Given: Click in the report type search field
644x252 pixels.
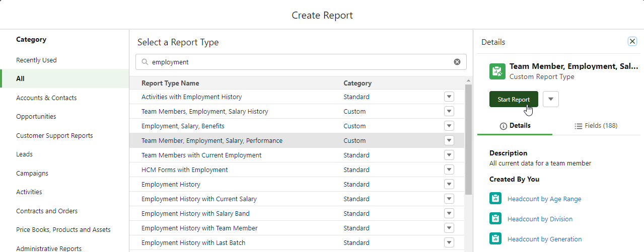Looking at the screenshot, I should [x=301, y=62].
